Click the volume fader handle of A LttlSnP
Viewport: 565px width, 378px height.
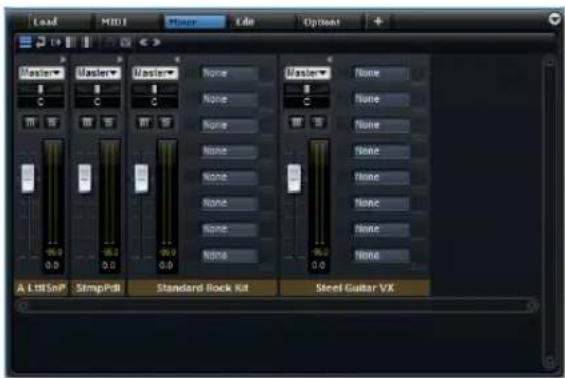[28, 178]
